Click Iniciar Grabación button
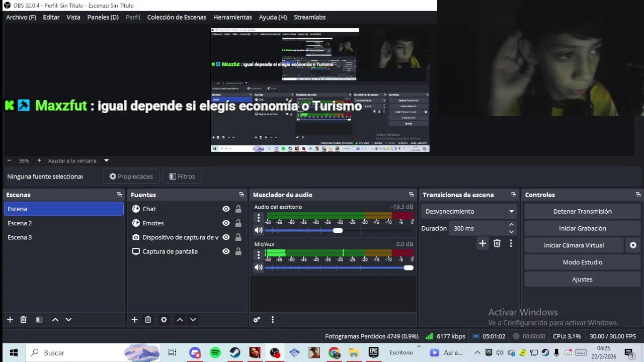Image resolution: width=644 pixels, height=362 pixels. [x=583, y=228]
